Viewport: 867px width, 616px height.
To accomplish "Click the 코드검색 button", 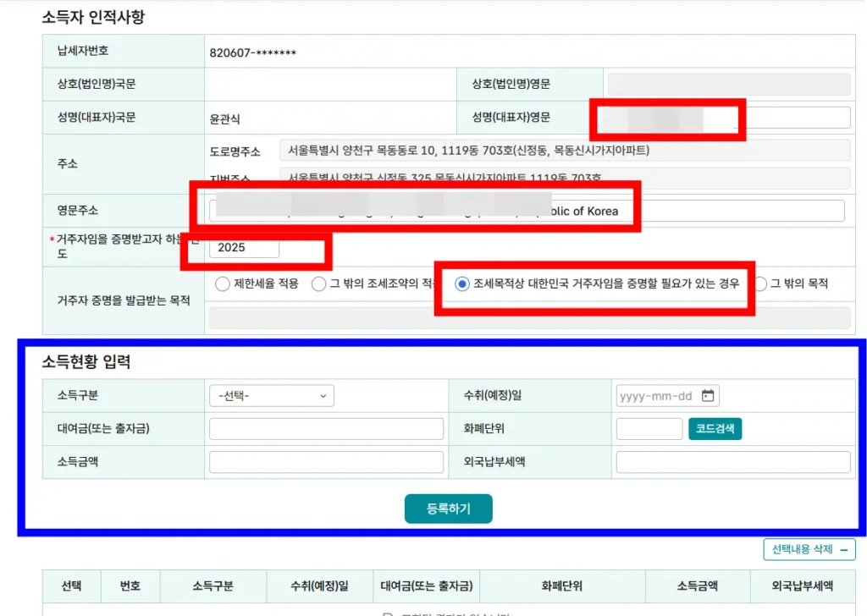I will 715,429.
